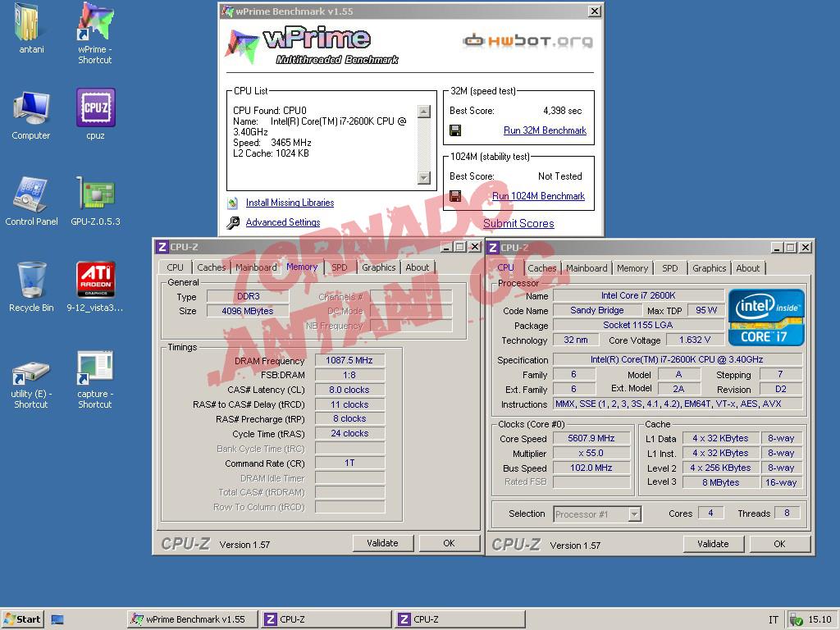Click the Intel Core i7 inside badge

pos(766,317)
